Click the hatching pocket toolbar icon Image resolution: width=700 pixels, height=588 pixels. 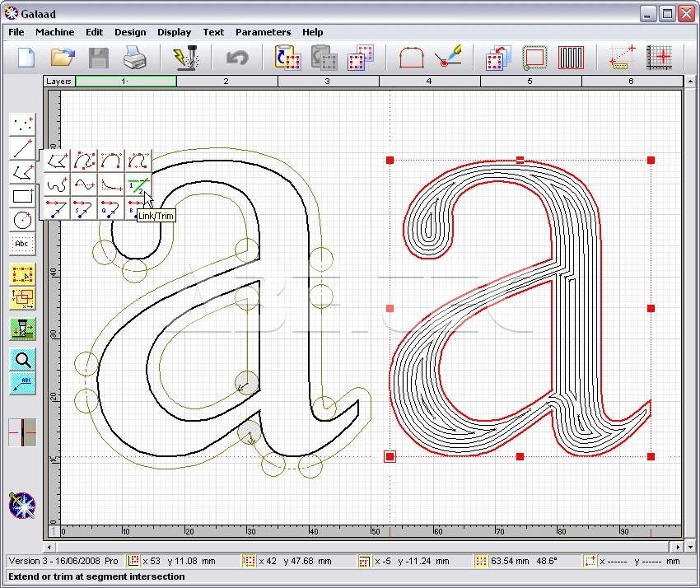click(x=571, y=58)
